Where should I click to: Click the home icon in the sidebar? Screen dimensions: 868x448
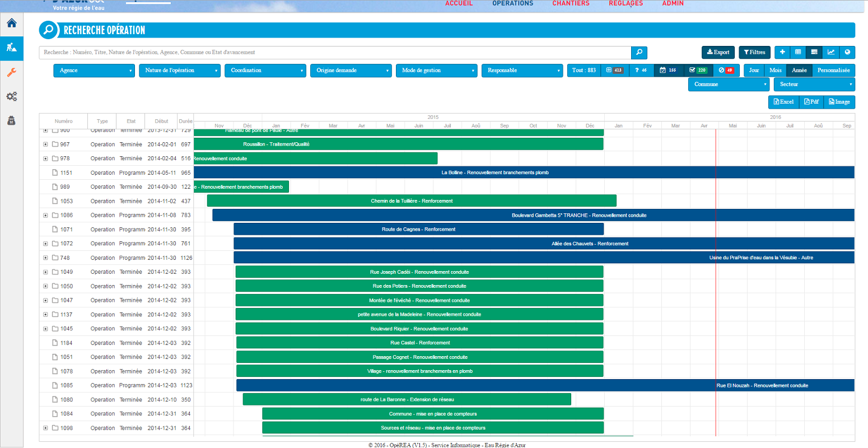click(11, 23)
